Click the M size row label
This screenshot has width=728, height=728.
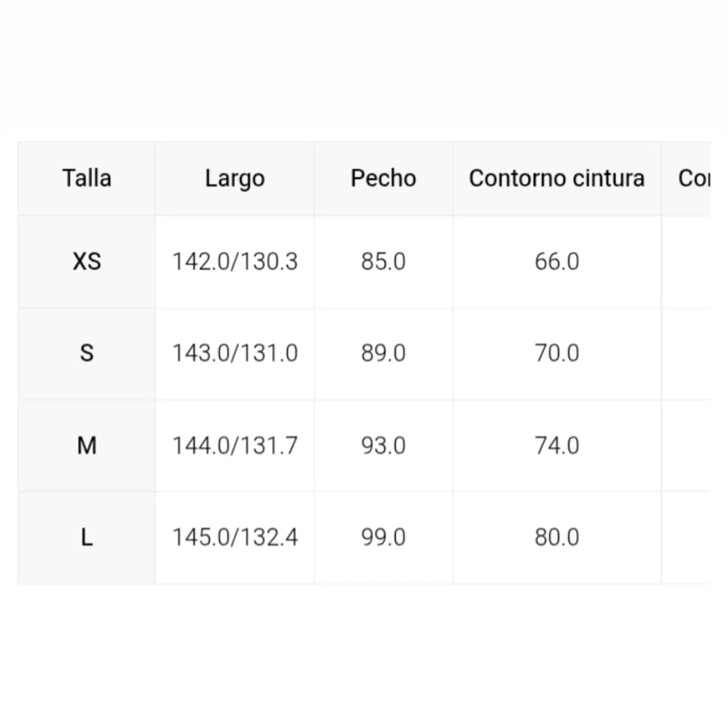click(x=87, y=446)
